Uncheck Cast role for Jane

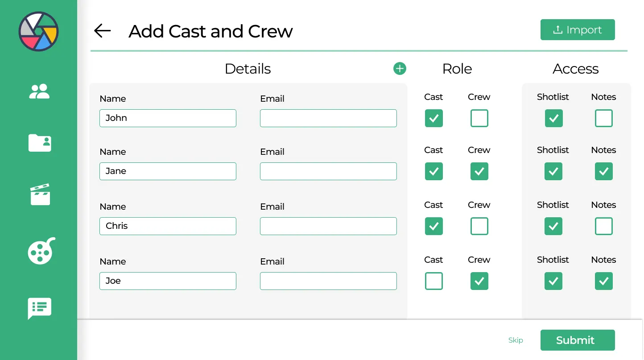[x=433, y=171]
